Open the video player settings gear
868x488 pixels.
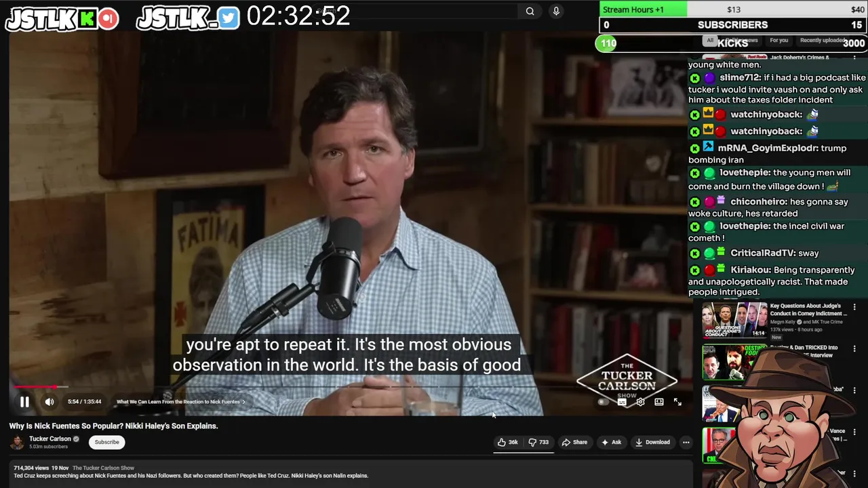pyautogui.click(x=640, y=402)
